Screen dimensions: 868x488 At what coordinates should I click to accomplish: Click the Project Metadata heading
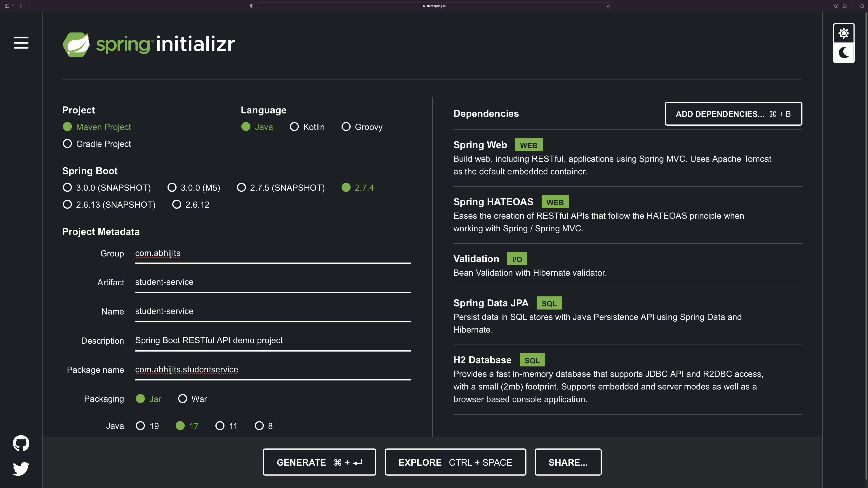point(101,232)
